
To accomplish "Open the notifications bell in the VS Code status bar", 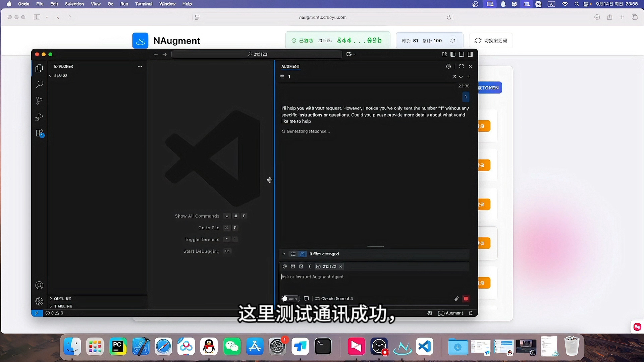I will (x=471, y=313).
